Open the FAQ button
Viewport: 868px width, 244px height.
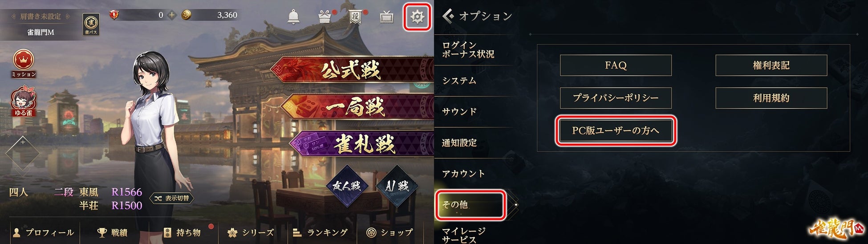pyautogui.click(x=616, y=65)
